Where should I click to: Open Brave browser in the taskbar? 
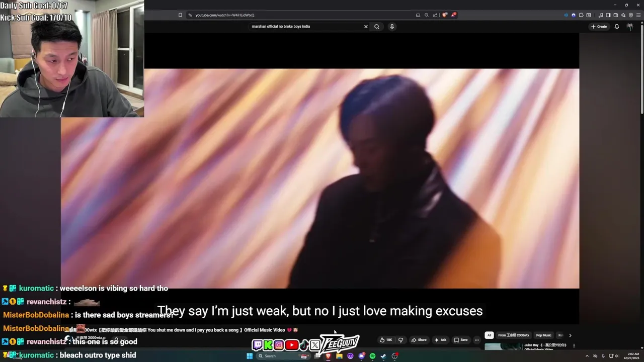point(328,356)
